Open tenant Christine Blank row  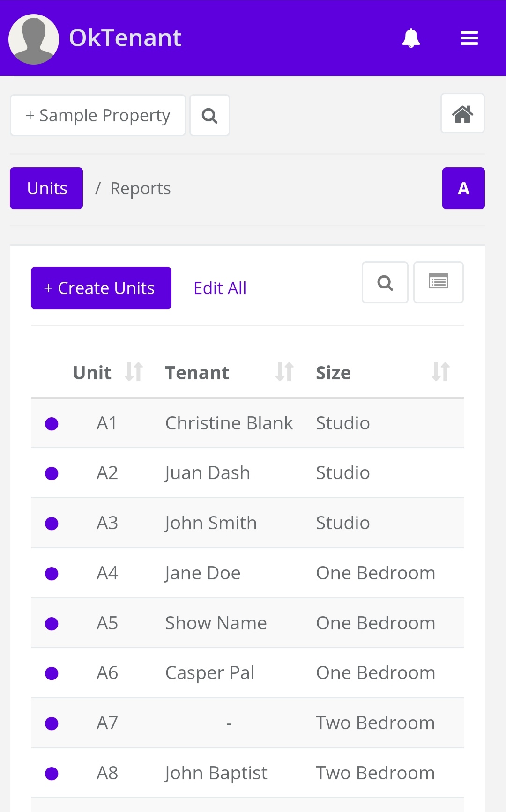coord(229,423)
